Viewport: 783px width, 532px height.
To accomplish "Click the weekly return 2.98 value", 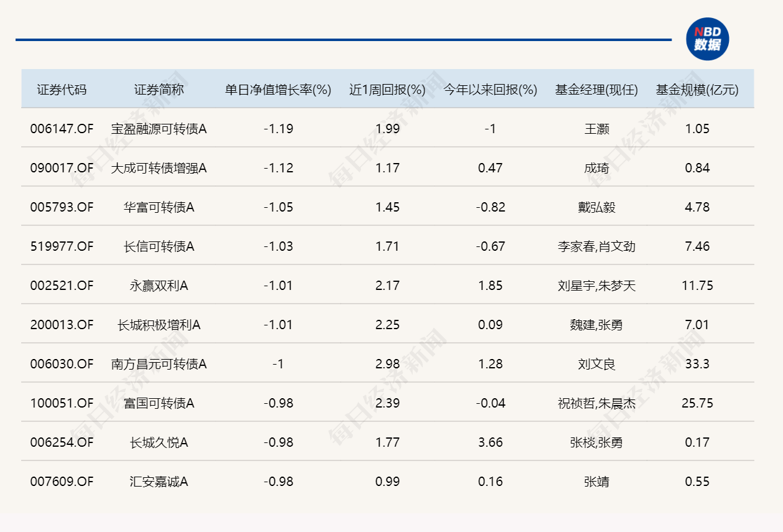I will pyautogui.click(x=386, y=364).
